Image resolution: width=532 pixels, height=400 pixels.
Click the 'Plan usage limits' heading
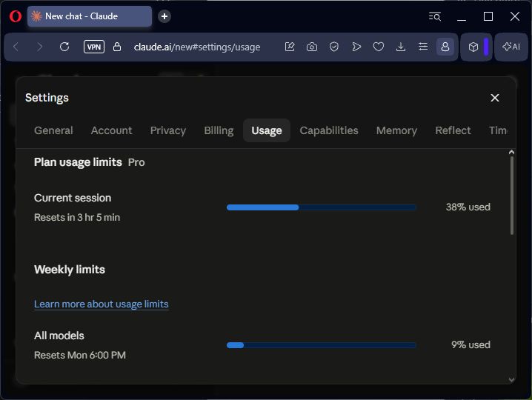point(78,162)
